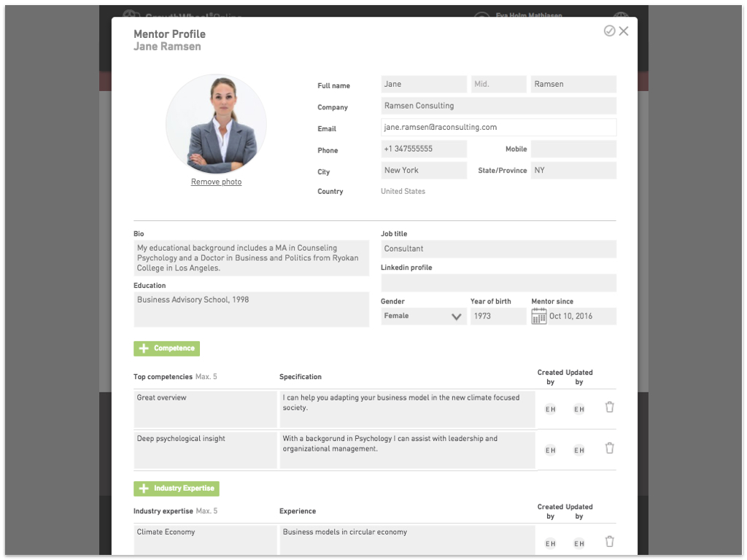Add a new Industry Expertise
This screenshot has height=560, width=747.
click(x=177, y=489)
